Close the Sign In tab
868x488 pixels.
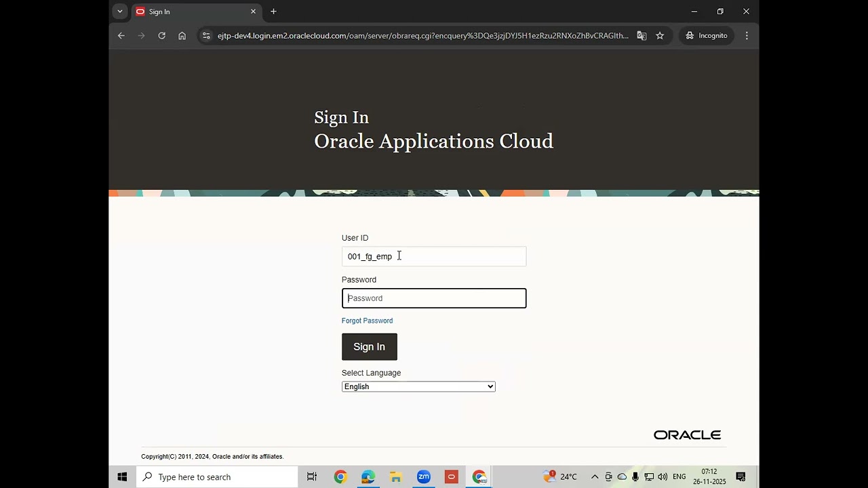click(253, 12)
